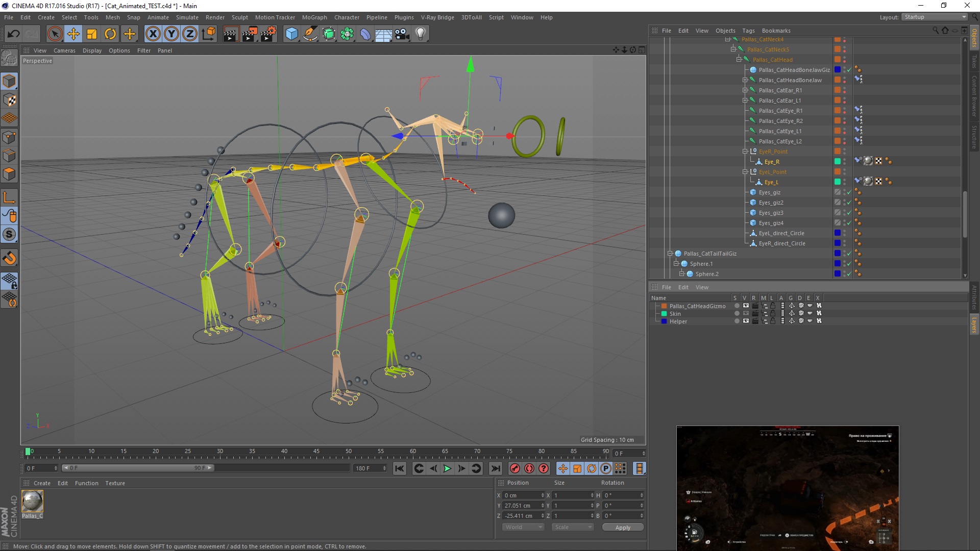Image resolution: width=980 pixels, height=551 pixels.
Task: Expand Pallas_CatEar_R1 hierarchy item
Action: click(745, 90)
